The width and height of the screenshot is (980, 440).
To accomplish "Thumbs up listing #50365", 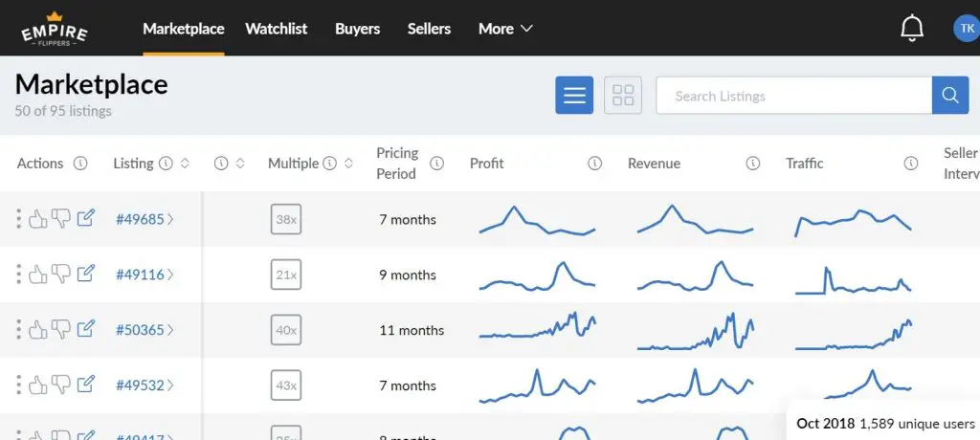I will [38, 329].
